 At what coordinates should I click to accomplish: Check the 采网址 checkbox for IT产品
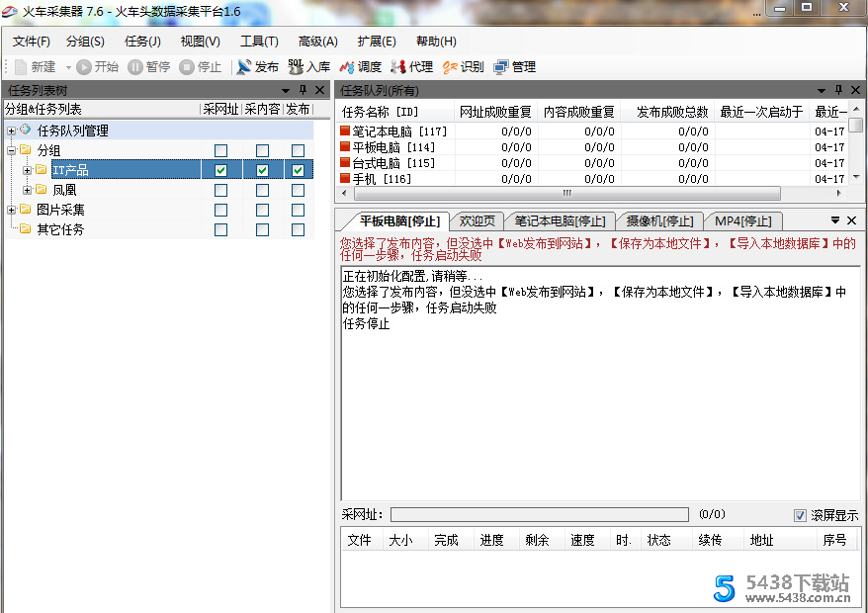tap(220, 170)
